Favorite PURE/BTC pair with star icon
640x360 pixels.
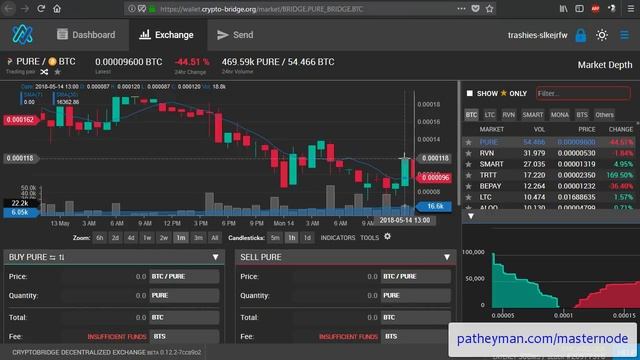58,72
